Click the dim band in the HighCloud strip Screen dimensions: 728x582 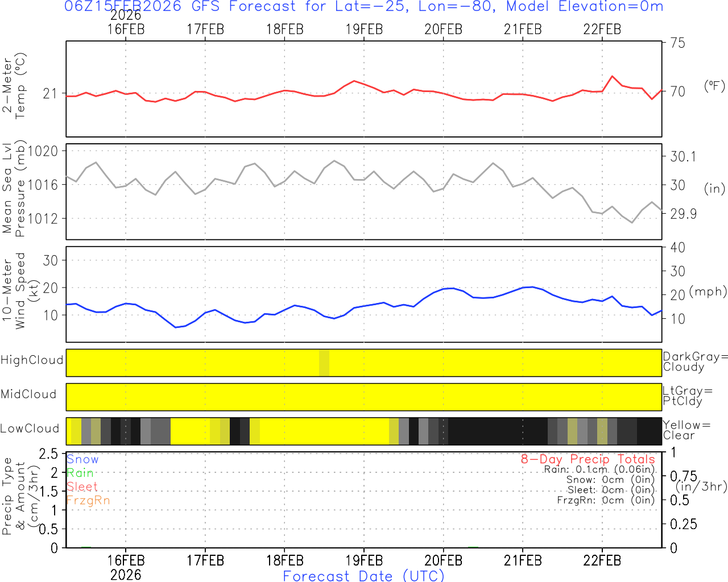324,363
